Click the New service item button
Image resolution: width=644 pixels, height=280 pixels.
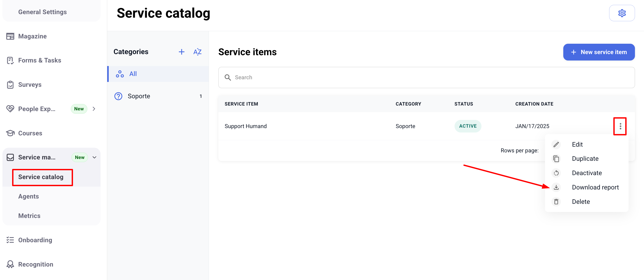pyautogui.click(x=599, y=52)
